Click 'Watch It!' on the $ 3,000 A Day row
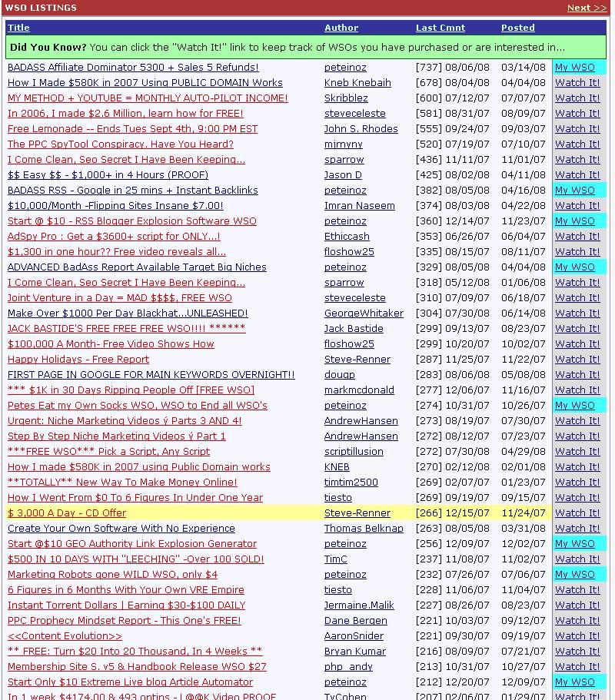The image size is (615, 700). tap(577, 513)
